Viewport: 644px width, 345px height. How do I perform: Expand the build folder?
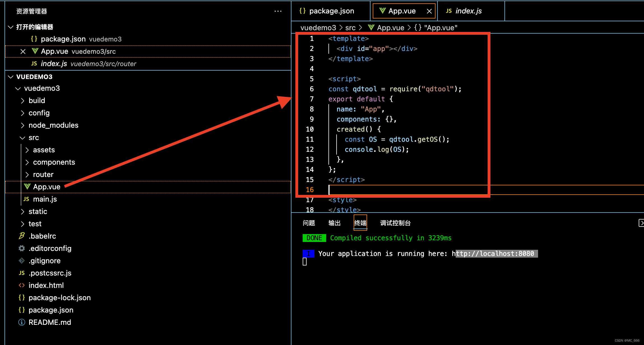(22, 101)
